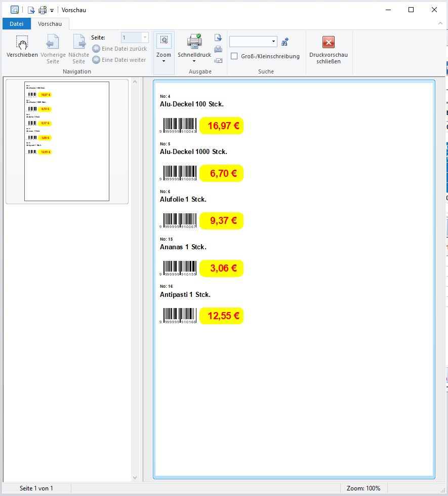Click the thumbnail panel scroll down arrow
The height and width of the screenshot is (496, 448).
point(135,477)
